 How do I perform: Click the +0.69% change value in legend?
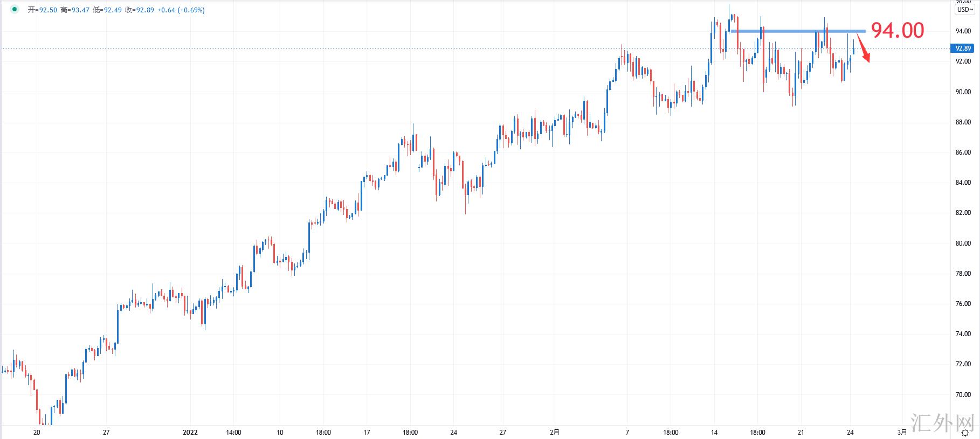point(192,10)
